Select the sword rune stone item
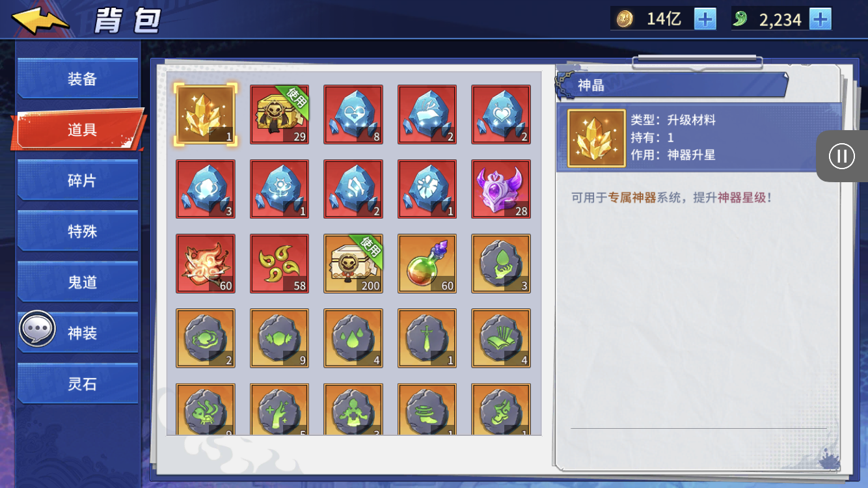This screenshot has height=488, width=868. pos(427,338)
